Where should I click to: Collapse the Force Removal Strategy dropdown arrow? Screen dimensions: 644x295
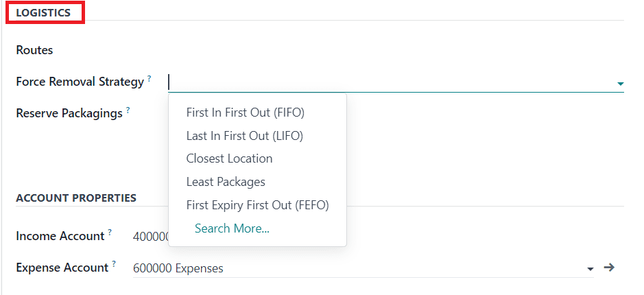[620, 84]
